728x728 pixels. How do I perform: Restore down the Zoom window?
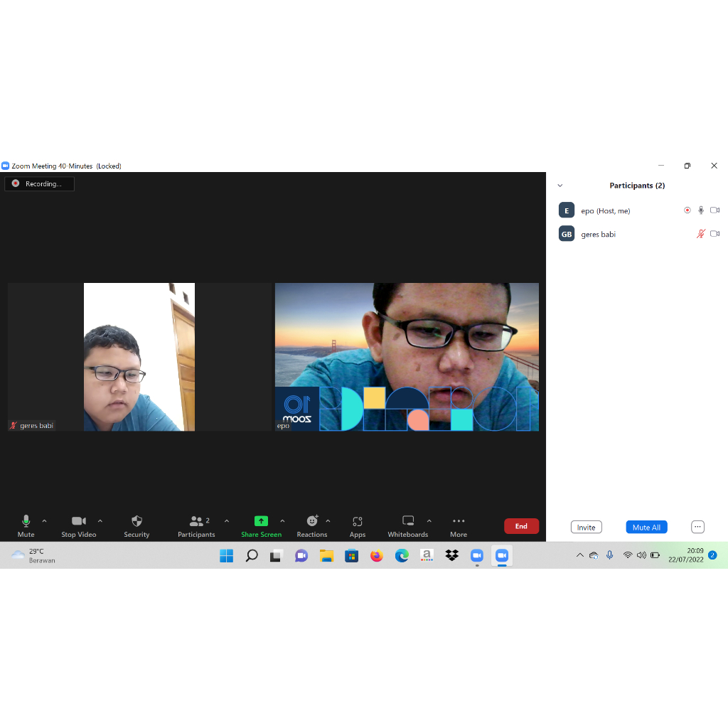[x=687, y=165]
